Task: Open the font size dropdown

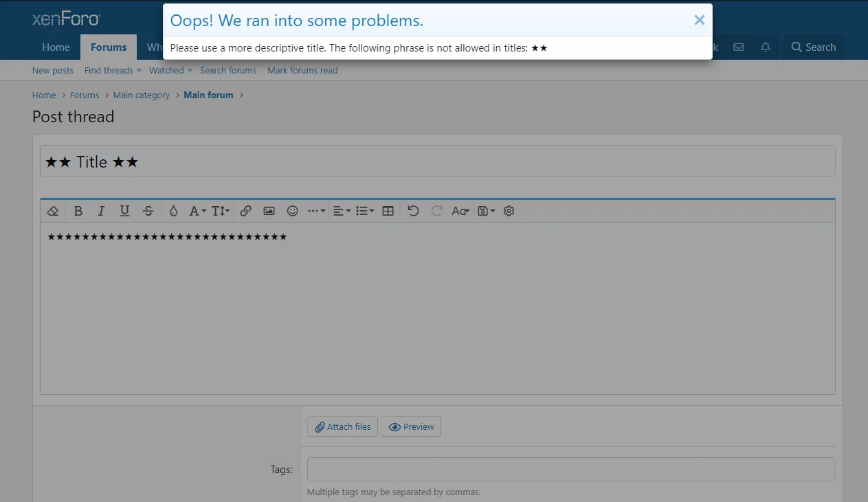Action: pyautogui.click(x=220, y=212)
